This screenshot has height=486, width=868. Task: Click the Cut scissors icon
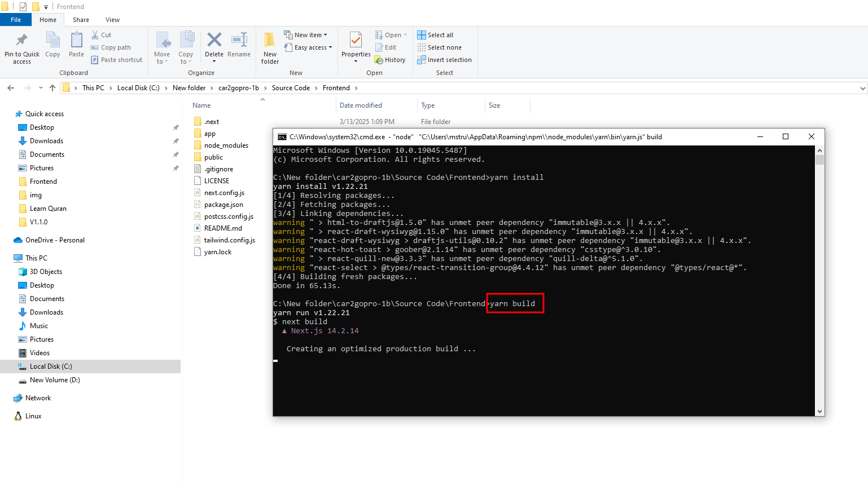click(95, 35)
